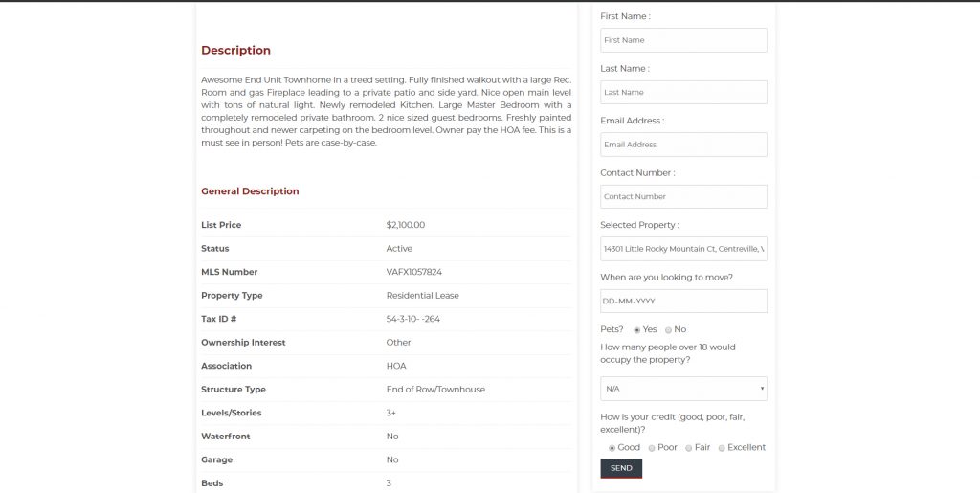Viewport: 980px width, 493px height.
Task: Click the General Description heading
Action: (x=250, y=191)
